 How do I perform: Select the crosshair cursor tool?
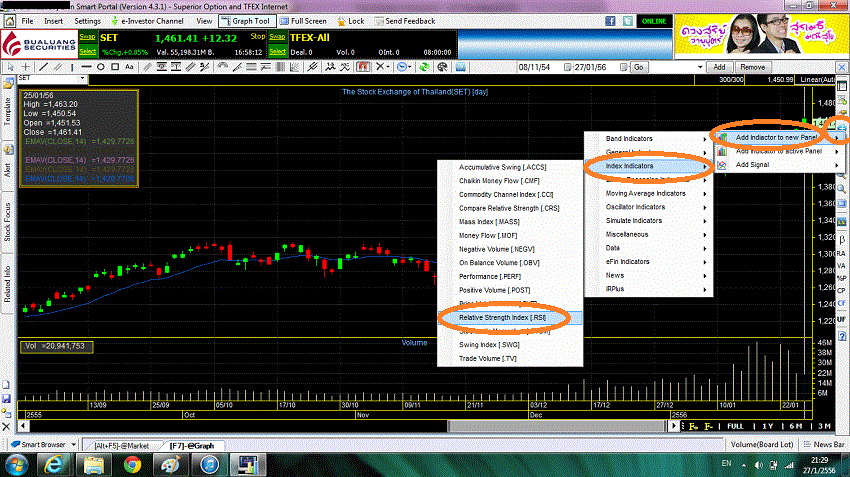pos(25,67)
